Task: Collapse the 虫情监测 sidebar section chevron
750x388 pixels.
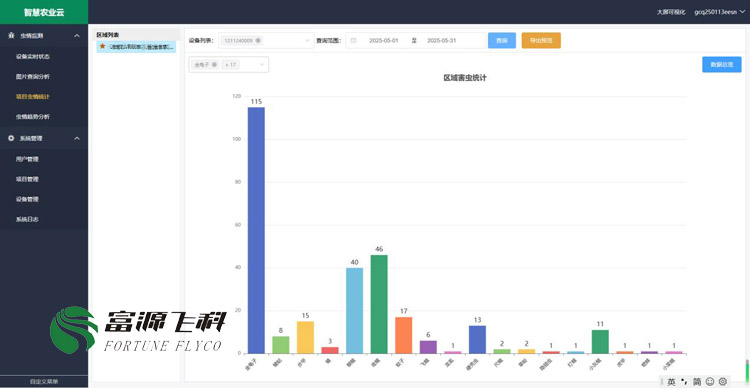Action: coord(77,36)
